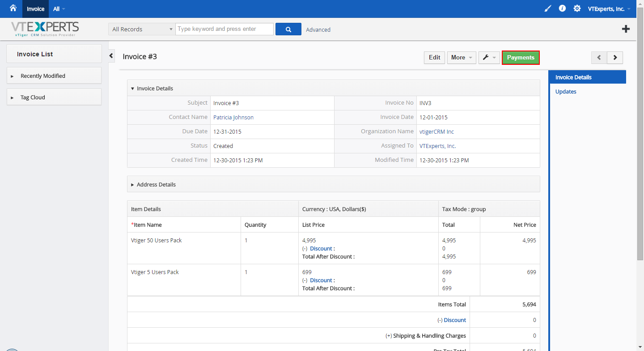Screen dimensions: 644x351
Task: Click the magnifier search button
Action: (x=288, y=29)
